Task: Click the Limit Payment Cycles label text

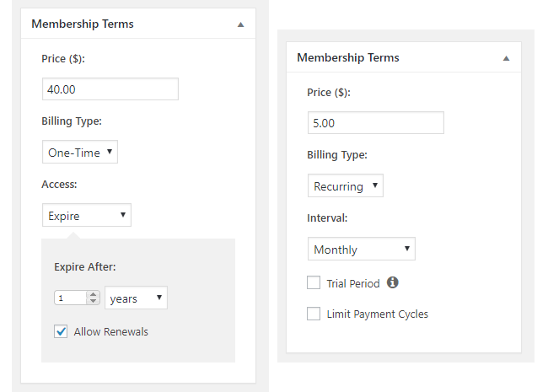Action: (x=378, y=314)
